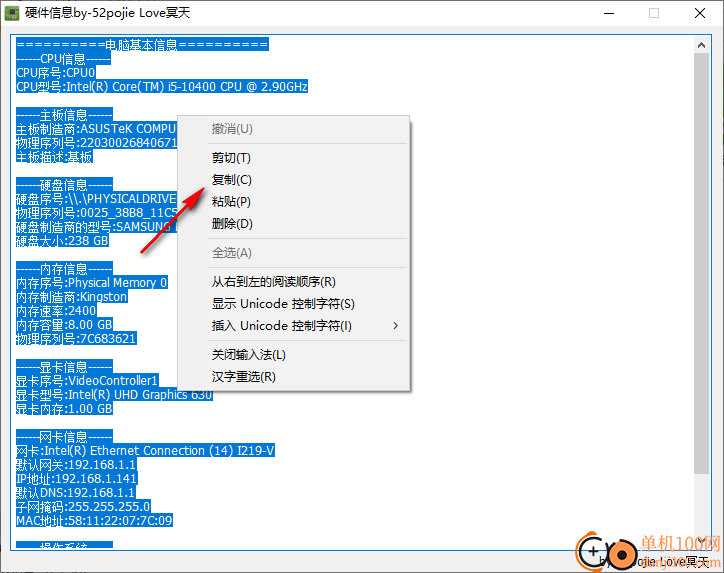Click the 显卡内存:1.00 GB line
This screenshot has width=724, height=573.
coord(64,409)
